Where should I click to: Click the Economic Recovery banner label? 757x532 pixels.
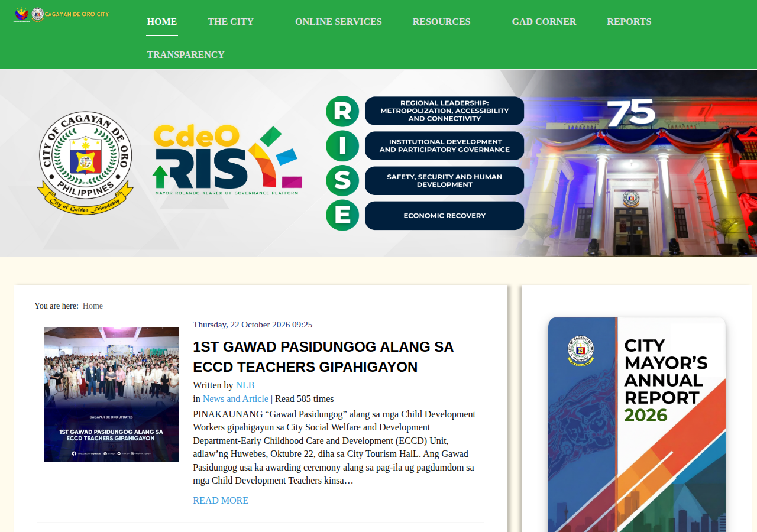(x=444, y=216)
